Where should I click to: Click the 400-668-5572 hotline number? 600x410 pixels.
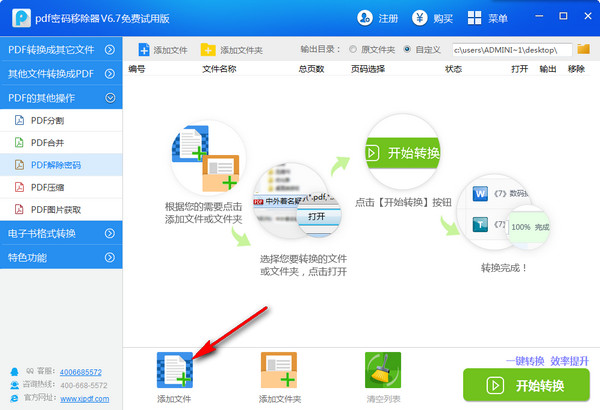[x=84, y=385]
